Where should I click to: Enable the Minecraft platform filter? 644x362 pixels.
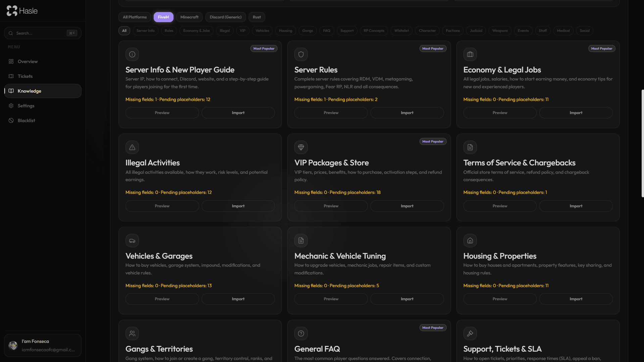click(189, 17)
